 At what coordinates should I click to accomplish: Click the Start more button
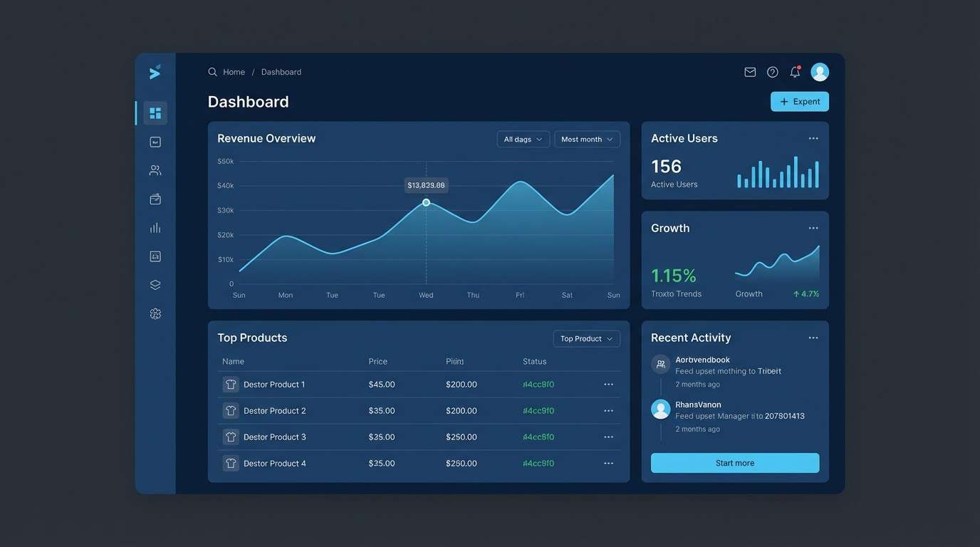click(734, 462)
